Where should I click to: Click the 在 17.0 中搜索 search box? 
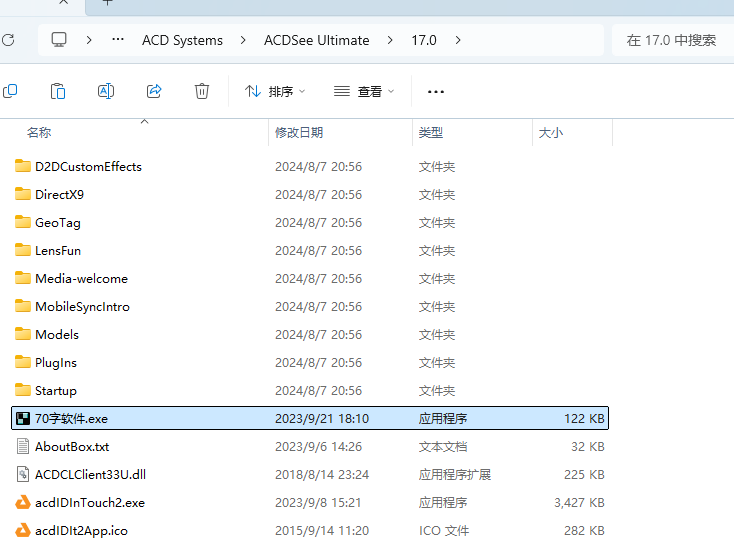[673, 40]
